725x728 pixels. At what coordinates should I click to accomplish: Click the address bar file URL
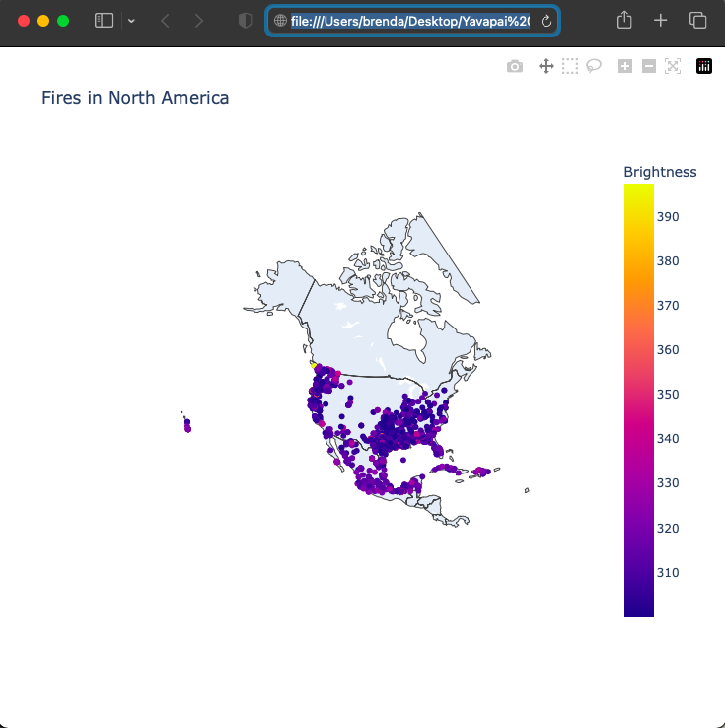pyautogui.click(x=410, y=21)
